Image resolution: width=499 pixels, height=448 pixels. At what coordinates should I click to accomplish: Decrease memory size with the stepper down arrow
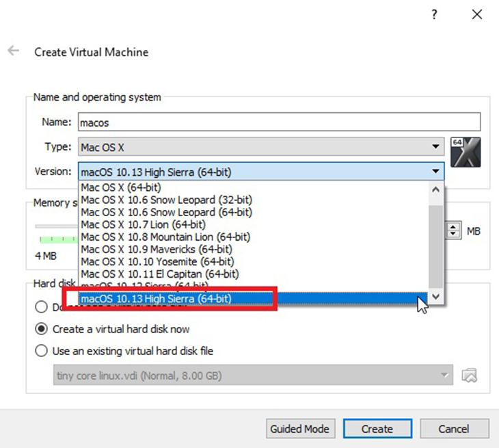453,234
